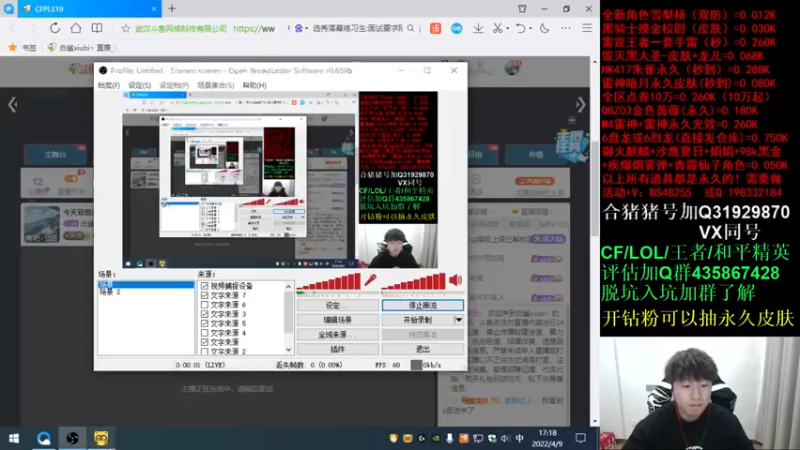The width and height of the screenshot is (800, 450).
Task: Toggle the 文字来源 5 checkbox
Action: tap(205, 323)
